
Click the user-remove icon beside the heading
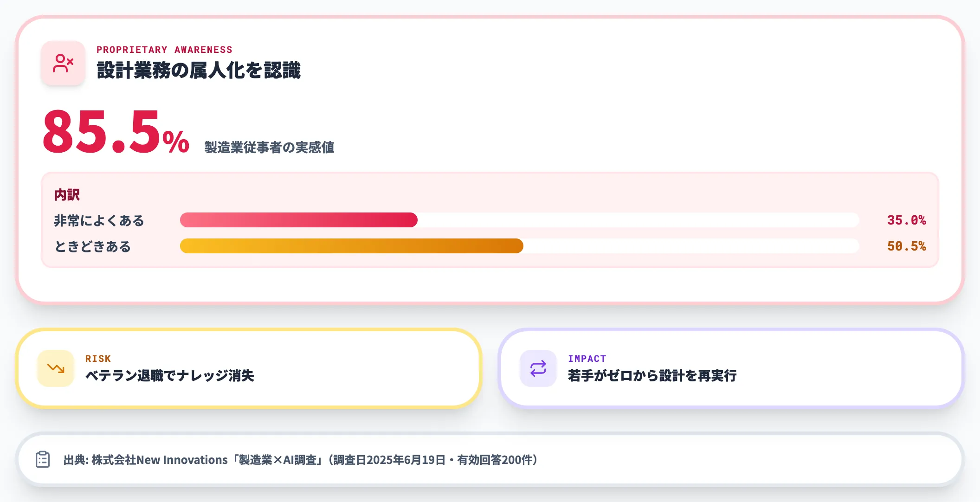63,63
